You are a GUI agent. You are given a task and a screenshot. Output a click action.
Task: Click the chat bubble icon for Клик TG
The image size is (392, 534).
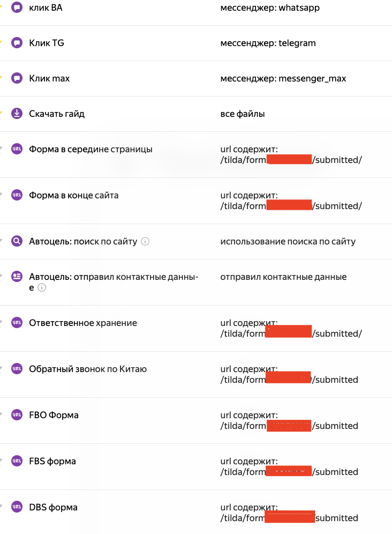tap(17, 42)
